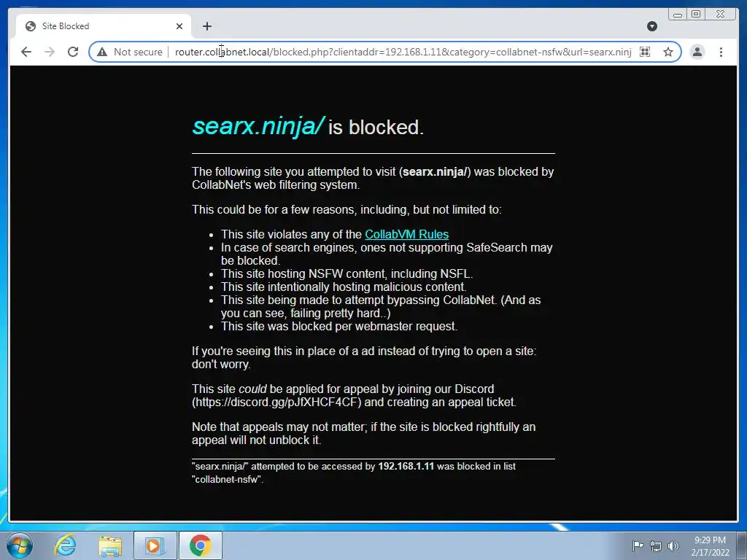Launch Internet Explorer from the taskbar
Screen dimensions: 747x560
(65, 545)
